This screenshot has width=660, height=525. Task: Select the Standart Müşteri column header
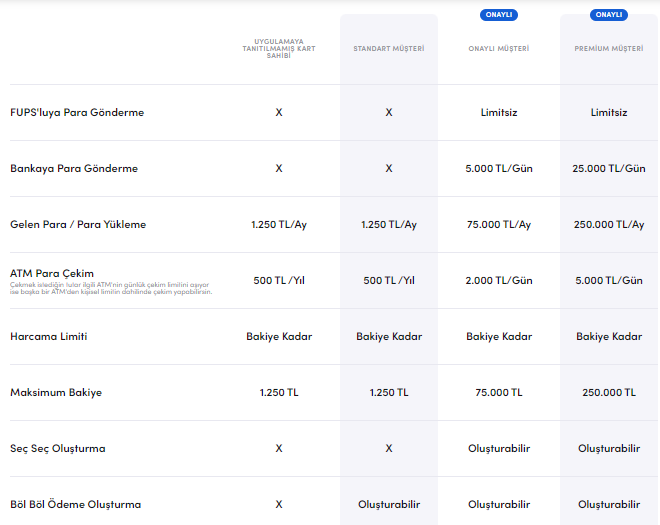pos(389,49)
